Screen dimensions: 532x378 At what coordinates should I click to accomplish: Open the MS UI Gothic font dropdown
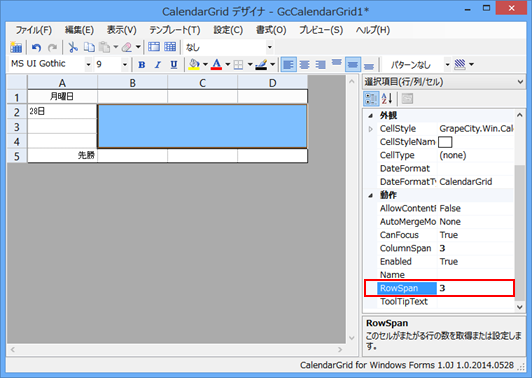point(88,64)
